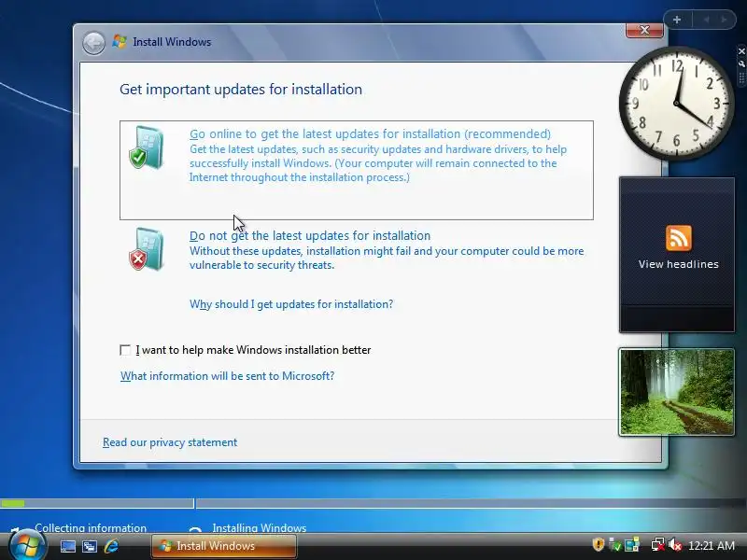Click Windows Security shield tray icon
The image size is (747, 560).
coord(598,545)
